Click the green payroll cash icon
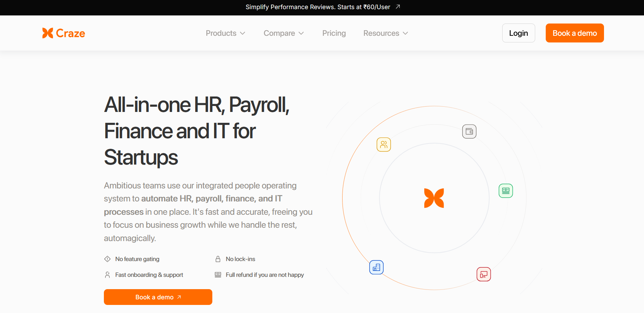The width and height of the screenshot is (644, 313). (x=506, y=191)
